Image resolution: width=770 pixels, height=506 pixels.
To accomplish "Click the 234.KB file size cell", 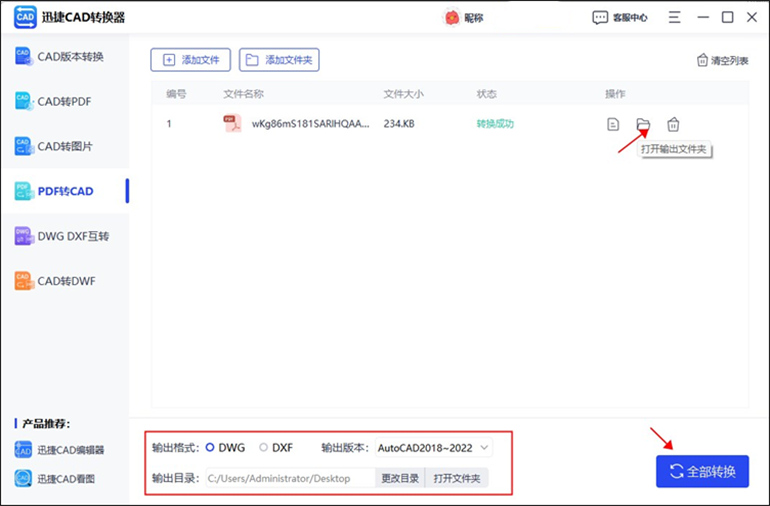I will click(x=399, y=124).
